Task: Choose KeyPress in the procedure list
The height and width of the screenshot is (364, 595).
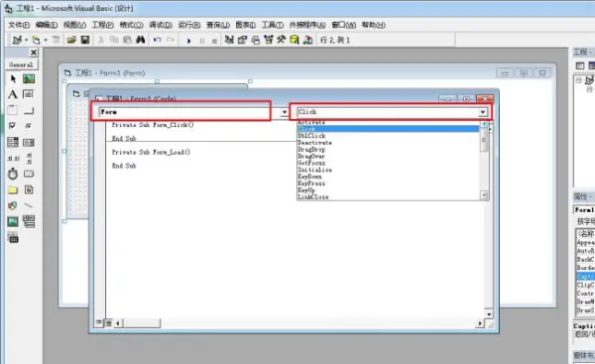Action: [388, 183]
